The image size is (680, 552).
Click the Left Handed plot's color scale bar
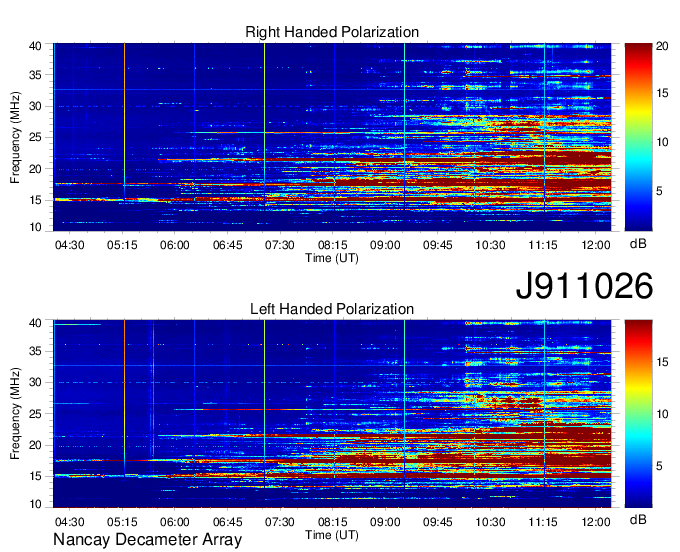point(638,414)
